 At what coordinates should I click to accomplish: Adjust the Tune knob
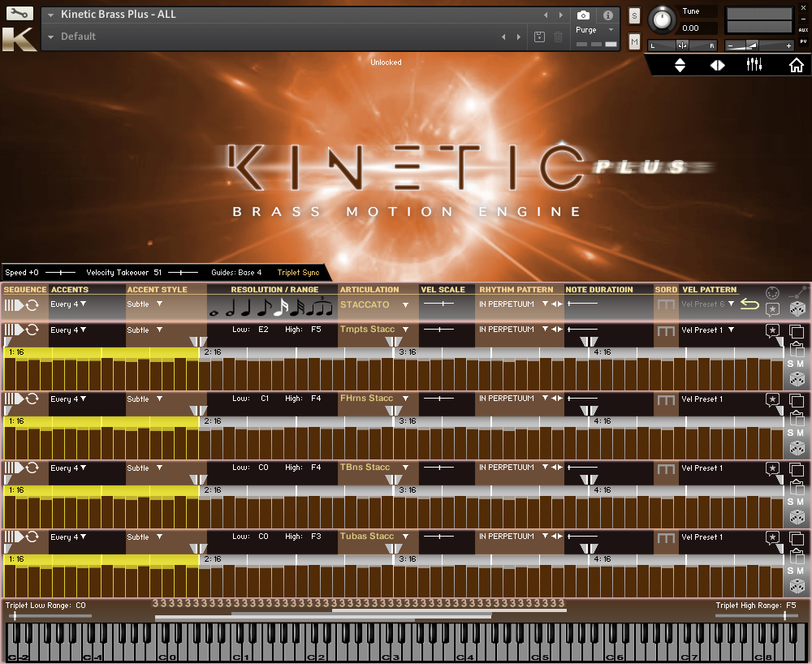663,19
